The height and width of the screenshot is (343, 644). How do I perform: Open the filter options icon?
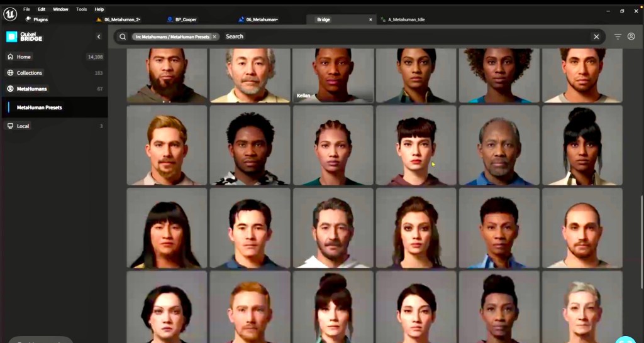pos(618,36)
